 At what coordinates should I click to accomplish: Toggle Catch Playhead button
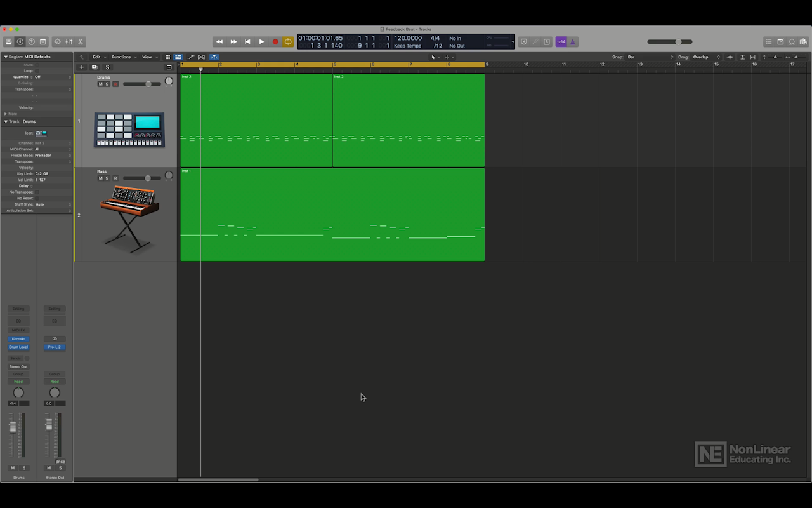pyautogui.click(x=214, y=57)
